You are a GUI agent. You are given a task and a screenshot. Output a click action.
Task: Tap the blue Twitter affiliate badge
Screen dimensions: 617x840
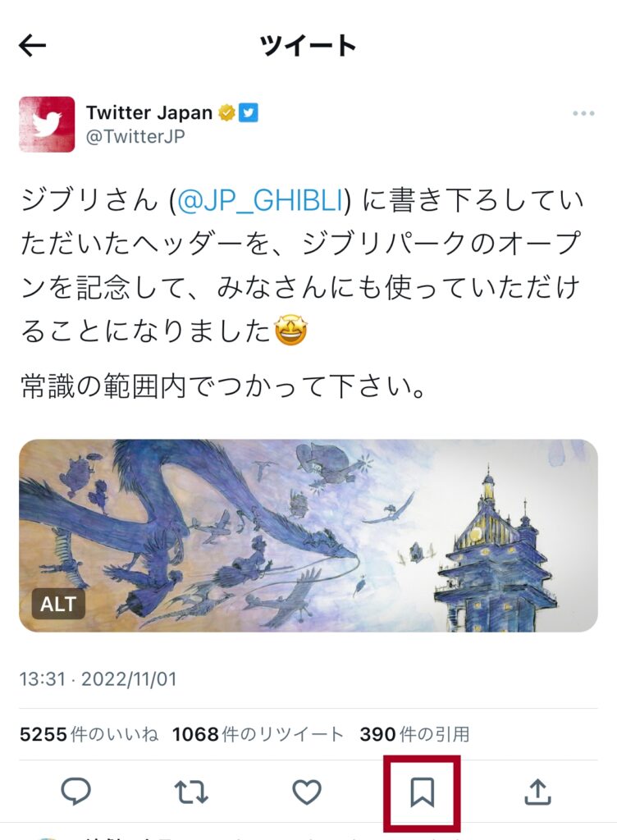click(249, 113)
